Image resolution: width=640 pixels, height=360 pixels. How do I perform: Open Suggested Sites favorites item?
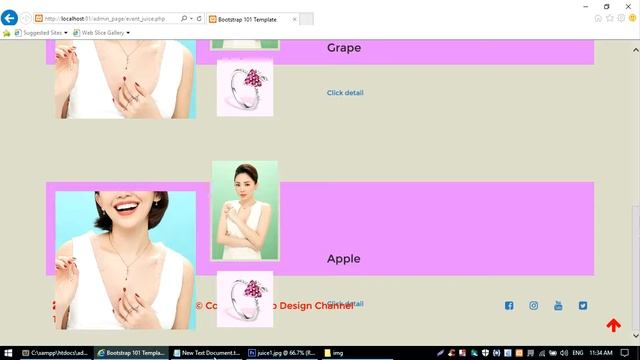tap(41, 33)
